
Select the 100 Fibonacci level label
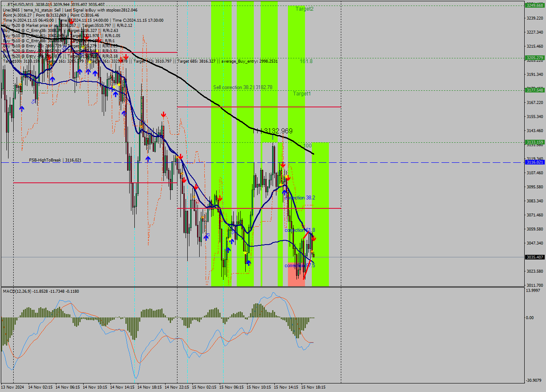308,146
